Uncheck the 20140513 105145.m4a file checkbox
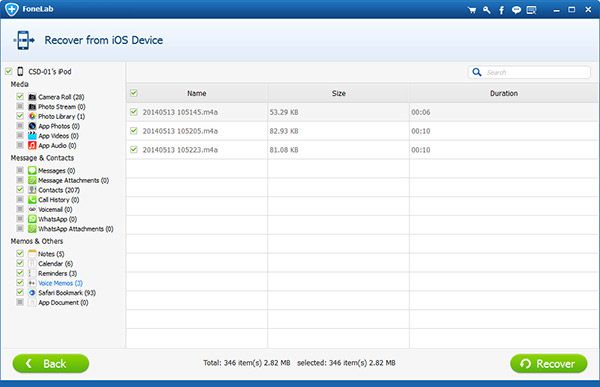The width and height of the screenshot is (600, 387). [134, 112]
